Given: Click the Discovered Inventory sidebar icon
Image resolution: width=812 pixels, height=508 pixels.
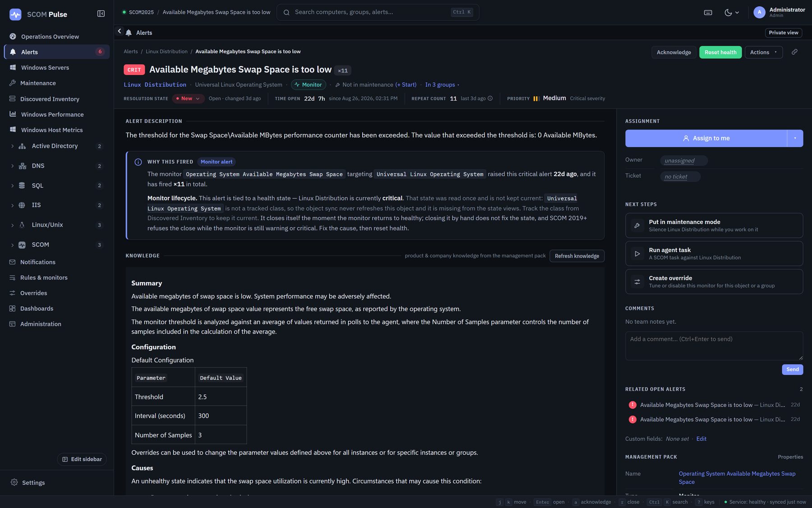Looking at the screenshot, I should click(13, 99).
